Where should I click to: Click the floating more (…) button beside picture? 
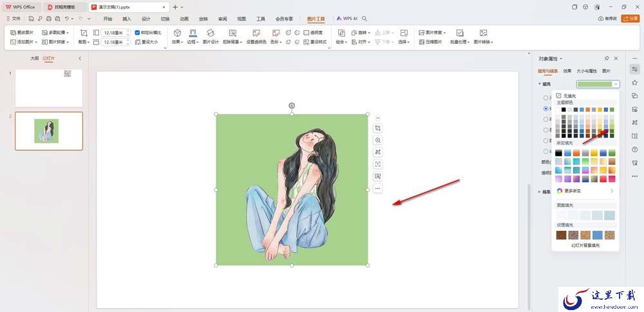(x=378, y=188)
